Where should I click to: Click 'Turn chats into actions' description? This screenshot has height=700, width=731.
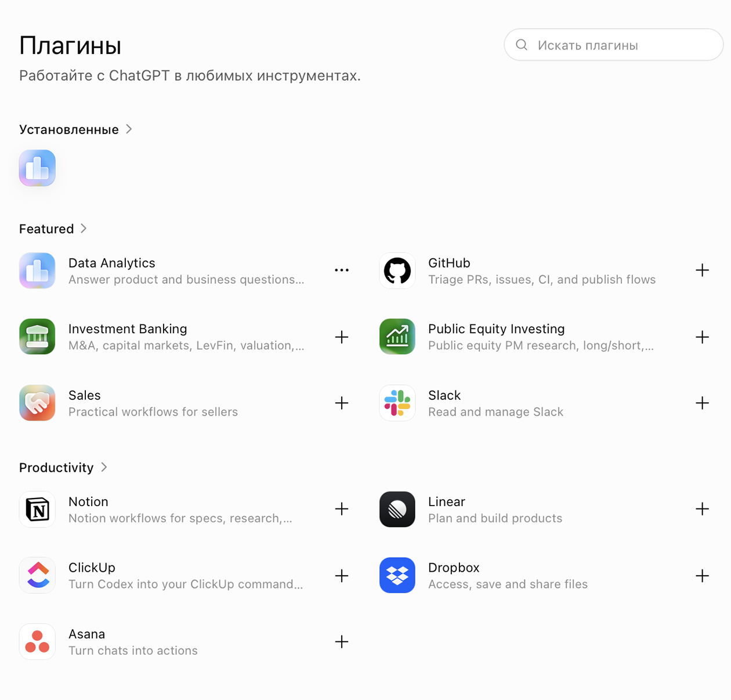[x=133, y=650]
